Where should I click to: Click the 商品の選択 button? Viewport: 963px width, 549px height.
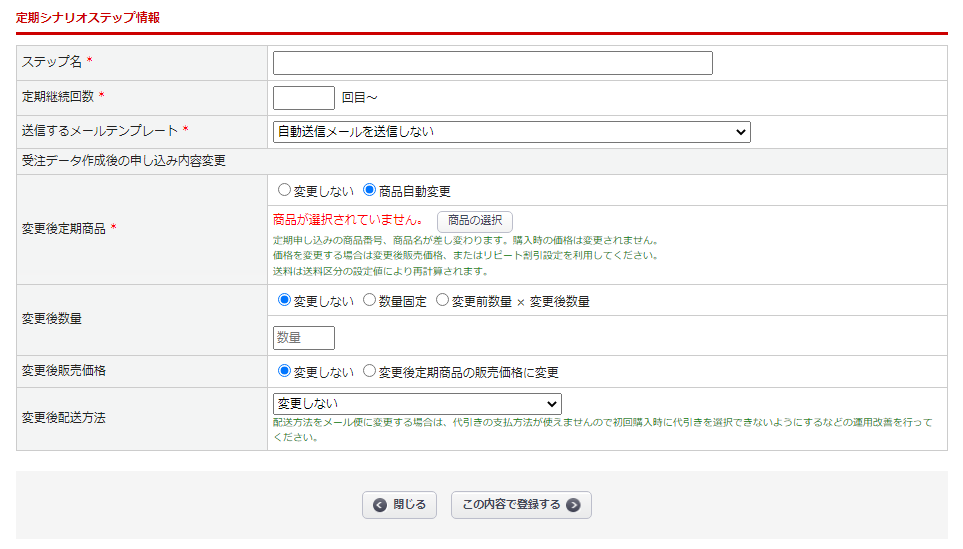click(x=475, y=221)
